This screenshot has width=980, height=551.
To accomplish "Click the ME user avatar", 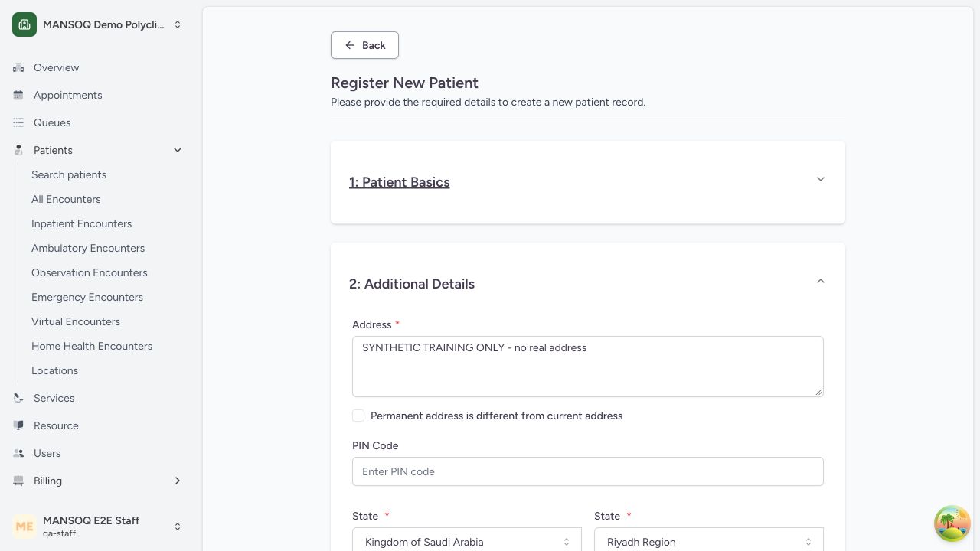I will click(x=24, y=527).
